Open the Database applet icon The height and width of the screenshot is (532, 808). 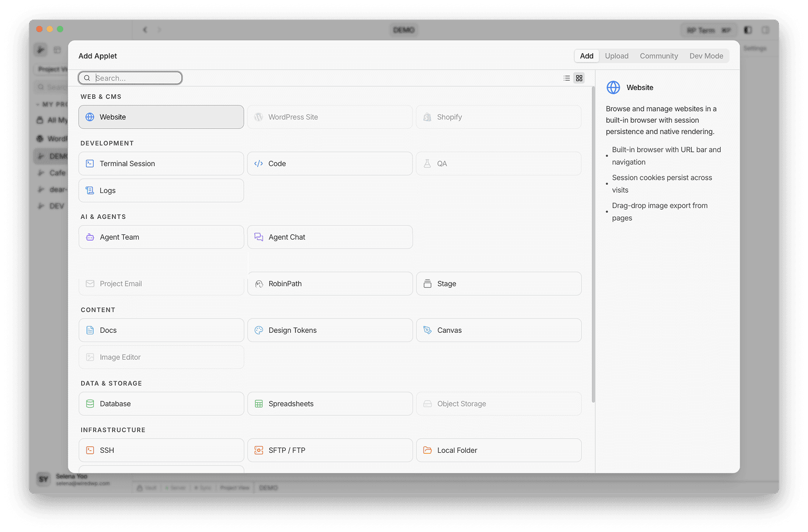pos(90,404)
